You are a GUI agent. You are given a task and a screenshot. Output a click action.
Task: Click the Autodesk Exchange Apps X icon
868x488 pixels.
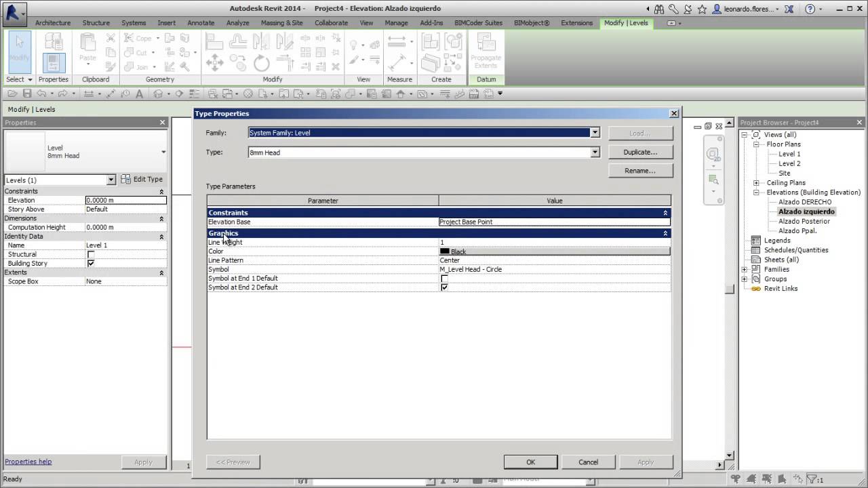[789, 9]
